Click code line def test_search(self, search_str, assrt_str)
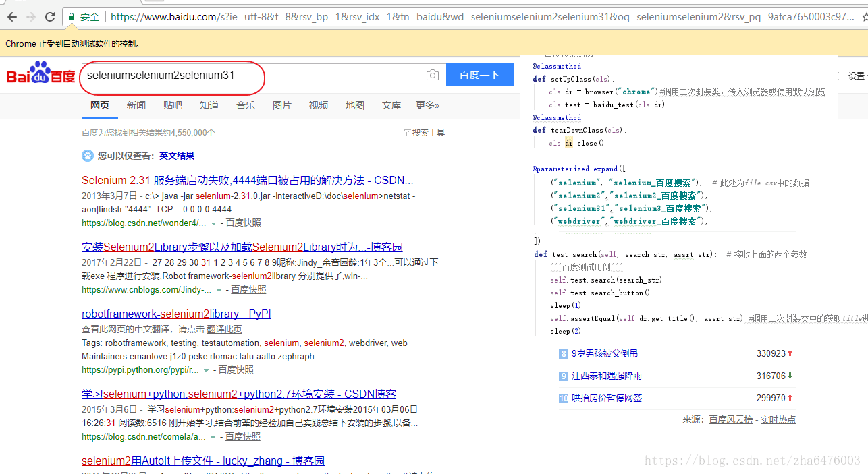Image resolution: width=868 pixels, height=474 pixels. coord(626,254)
